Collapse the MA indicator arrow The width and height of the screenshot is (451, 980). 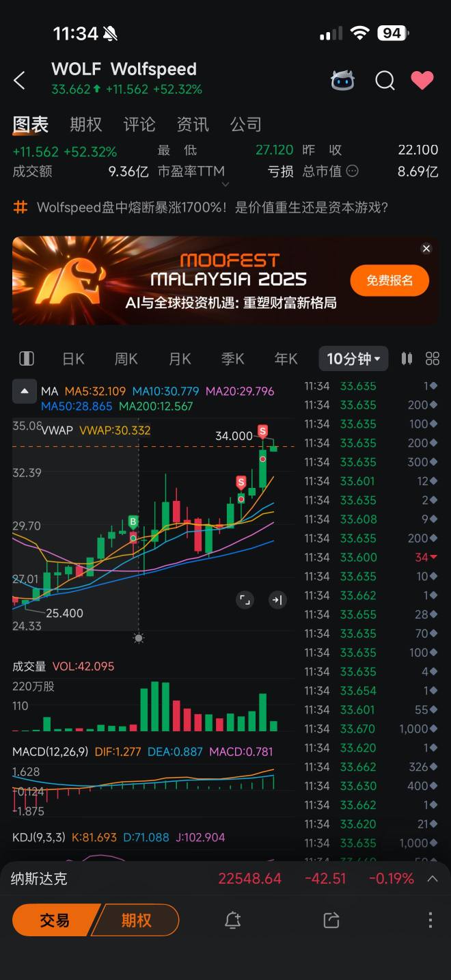[25, 392]
